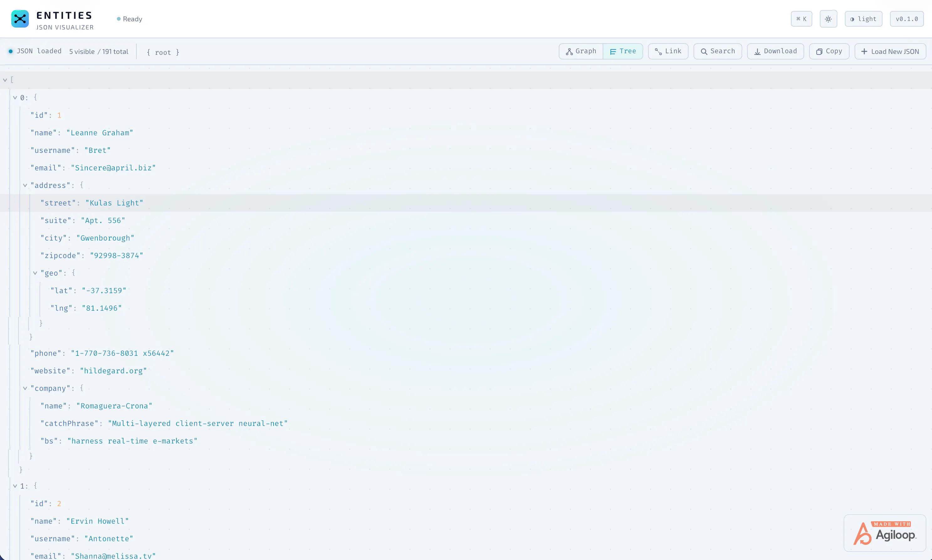Screen dimensions: 932x560
Task: Select company "name": "Romaguera-Crona" row
Action: [466, 406]
